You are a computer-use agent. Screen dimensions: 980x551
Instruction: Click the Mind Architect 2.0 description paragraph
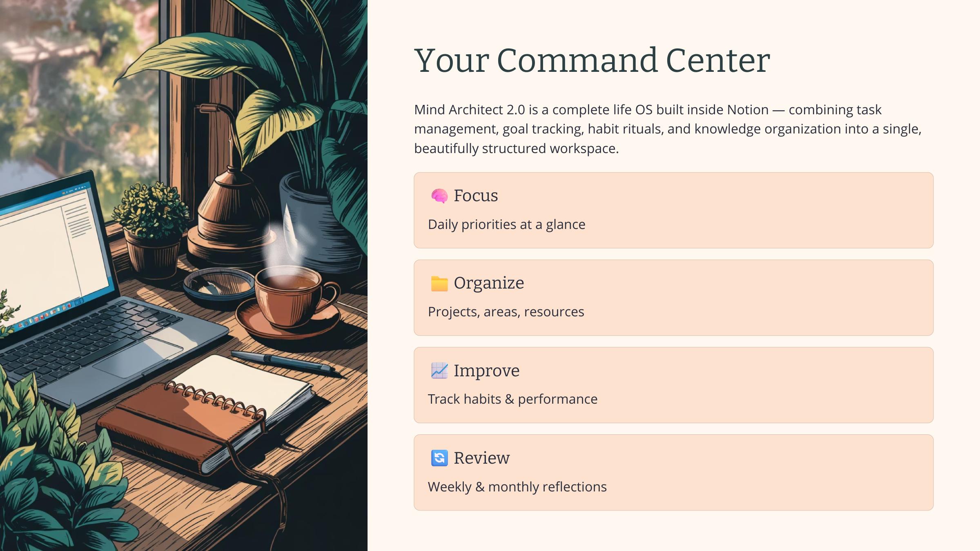(x=667, y=129)
